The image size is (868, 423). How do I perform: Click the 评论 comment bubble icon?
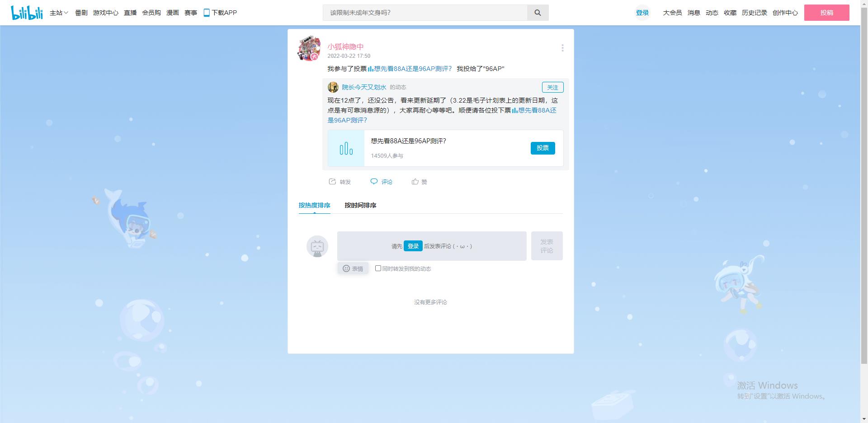click(x=374, y=182)
